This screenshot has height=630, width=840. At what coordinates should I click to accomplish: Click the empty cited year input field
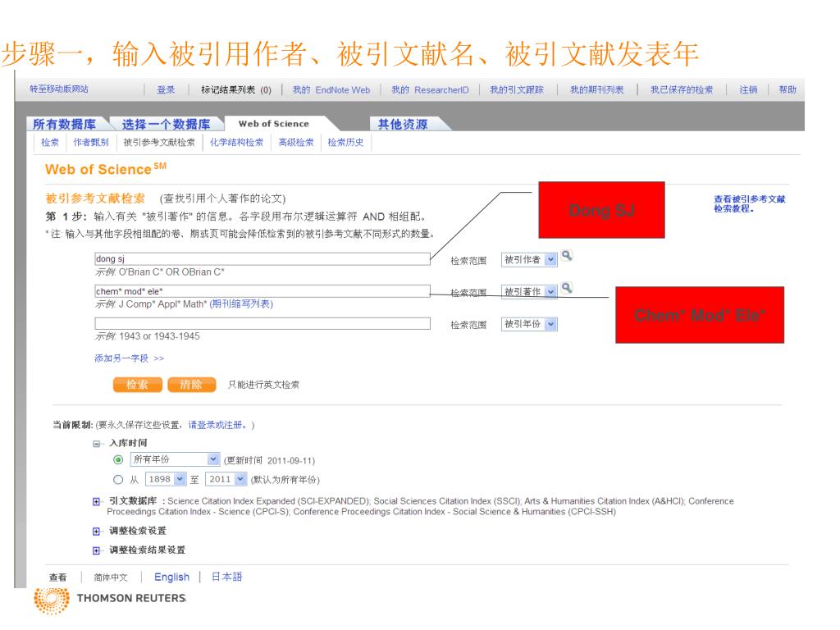pyautogui.click(x=262, y=323)
